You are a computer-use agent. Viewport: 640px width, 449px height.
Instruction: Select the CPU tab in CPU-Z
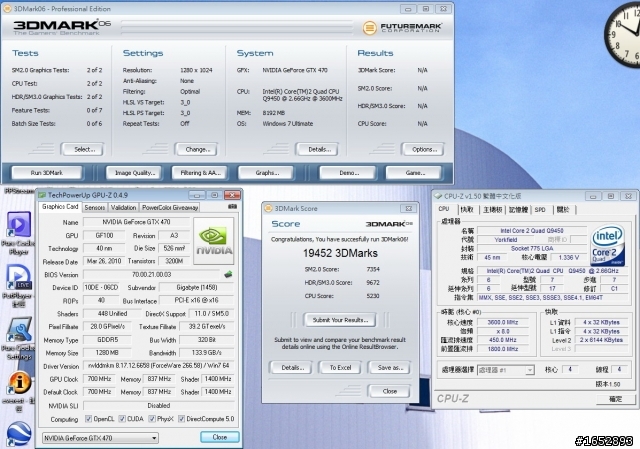444,209
